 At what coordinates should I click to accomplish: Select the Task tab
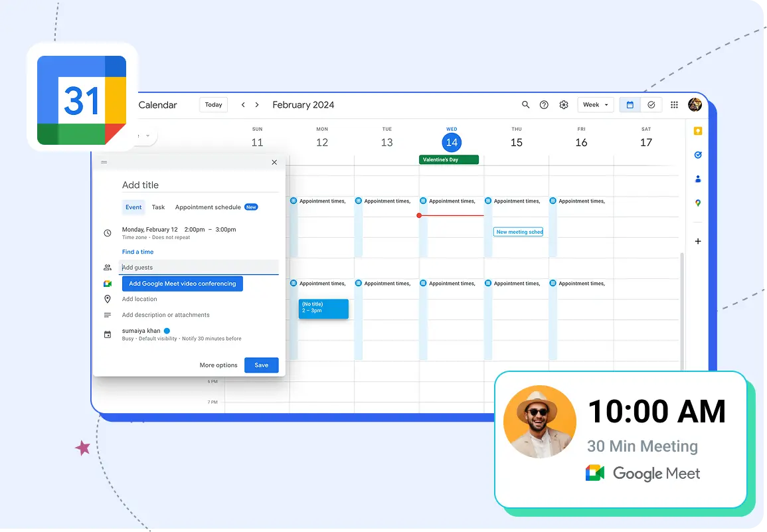(x=158, y=207)
